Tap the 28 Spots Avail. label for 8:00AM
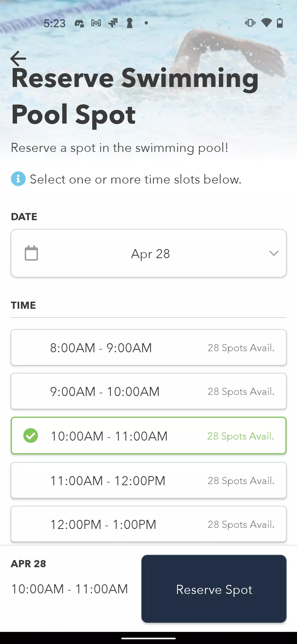 click(x=241, y=348)
